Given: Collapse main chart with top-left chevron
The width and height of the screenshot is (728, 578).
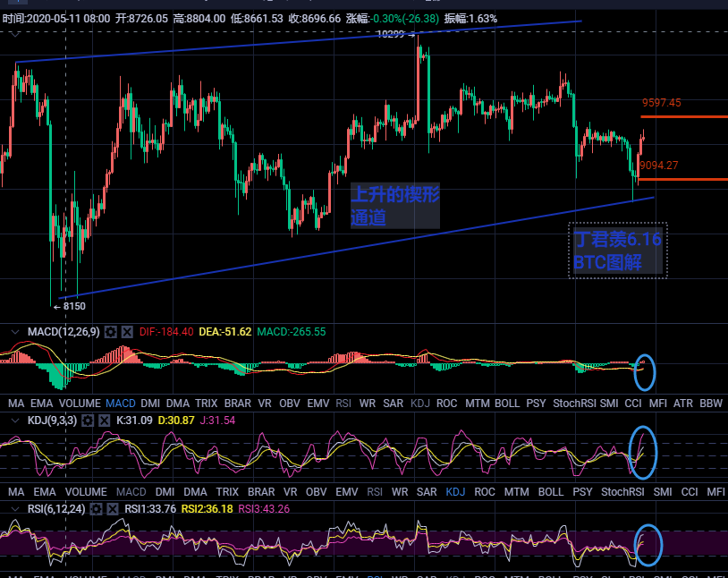Looking at the screenshot, I should click(x=13, y=35).
